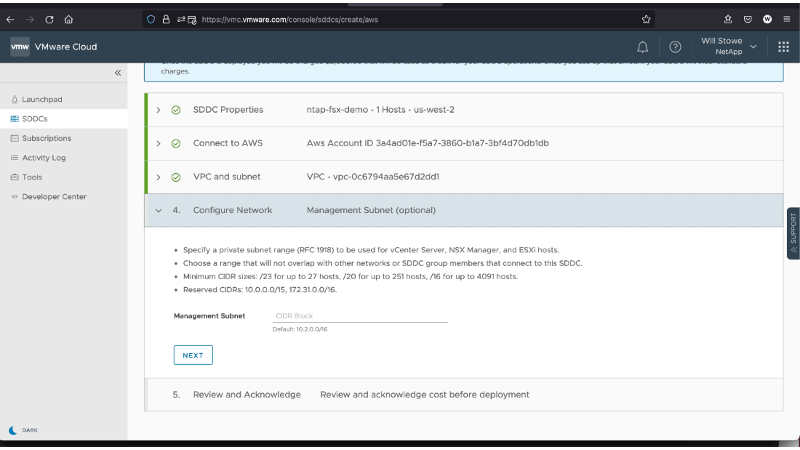Screen dimensions: 800x450
Task: Open Developer Center in the sidebar
Action: pyautogui.click(x=53, y=197)
